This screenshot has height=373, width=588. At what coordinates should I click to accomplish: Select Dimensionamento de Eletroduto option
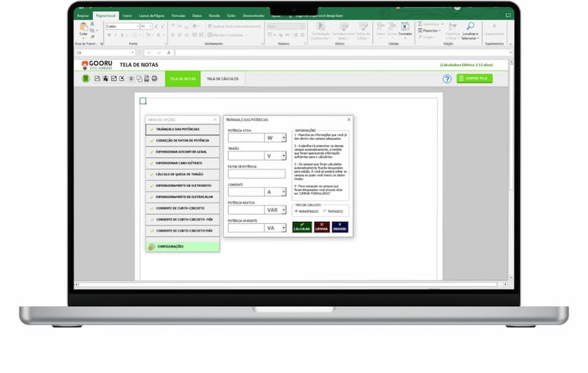(x=183, y=185)
